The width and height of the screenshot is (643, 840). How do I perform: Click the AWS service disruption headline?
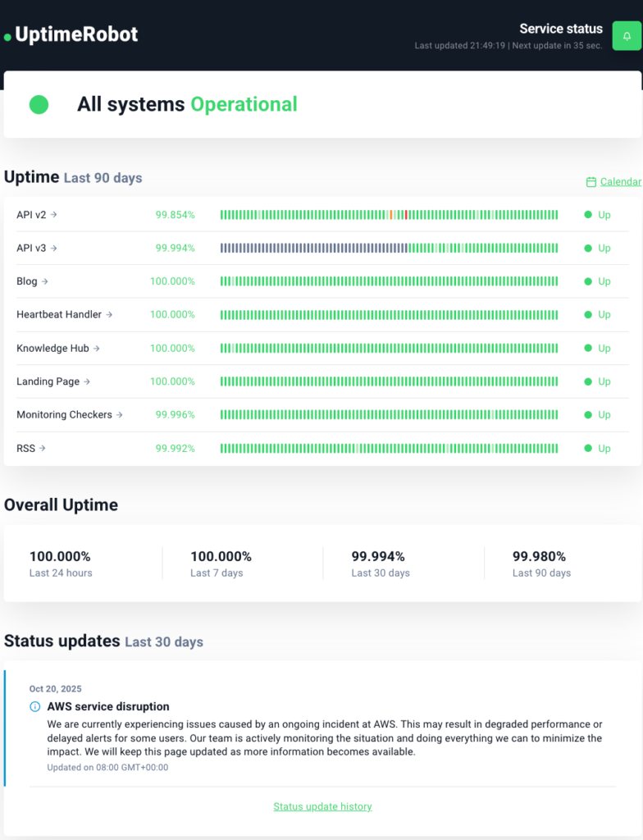click(x=111, y=706)
